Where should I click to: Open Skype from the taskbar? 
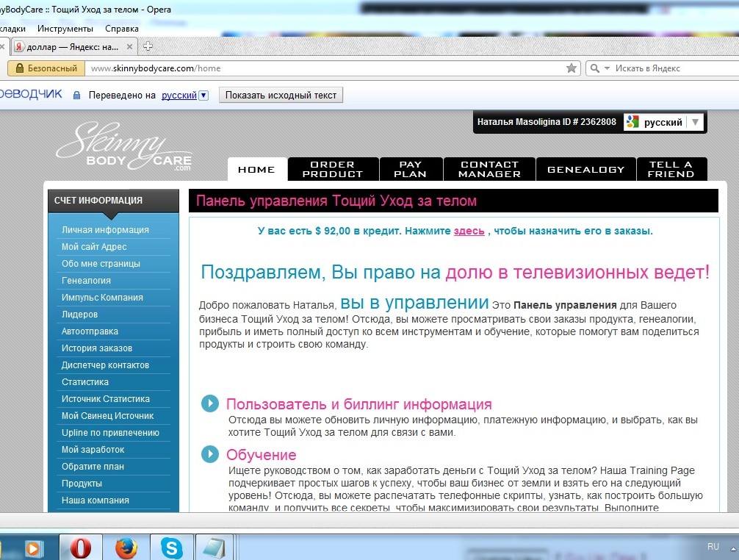point(172,548)
